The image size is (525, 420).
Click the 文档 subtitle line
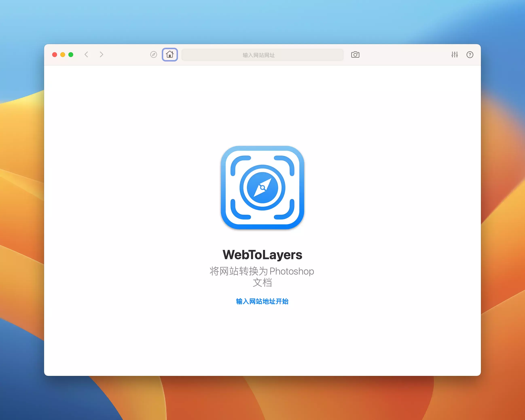[262, 283]
